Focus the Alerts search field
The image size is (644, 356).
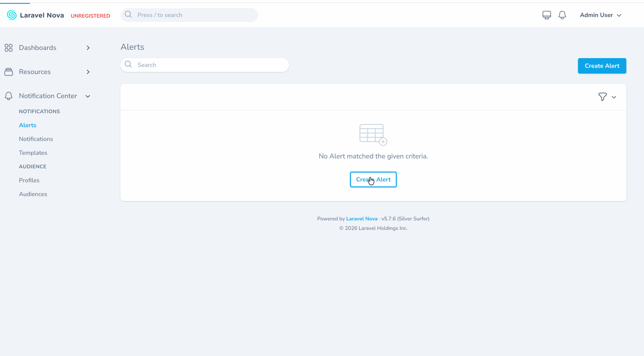pyautogui.click(x=211, y=65)
